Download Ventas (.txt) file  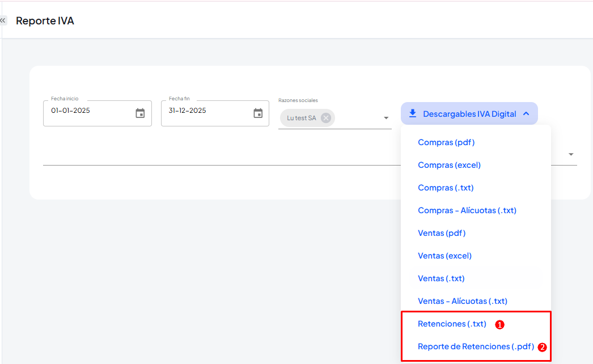(441, 278)
